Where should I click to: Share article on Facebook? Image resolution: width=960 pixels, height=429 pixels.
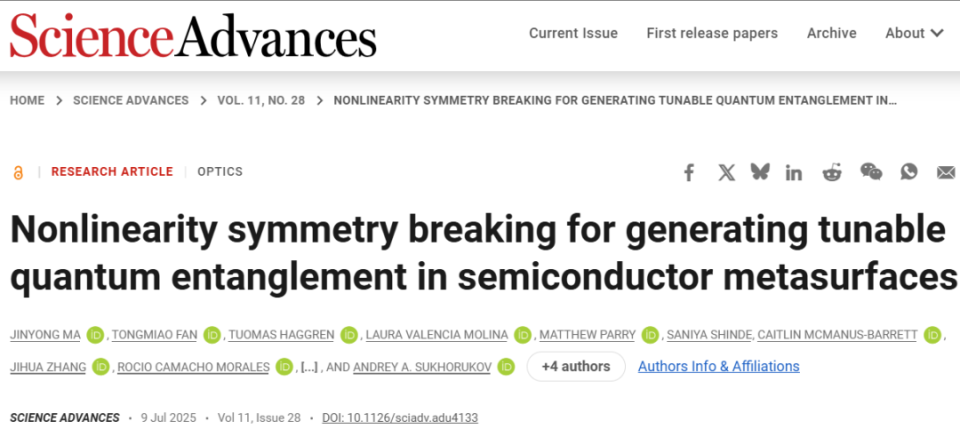(x=689, y=173)
